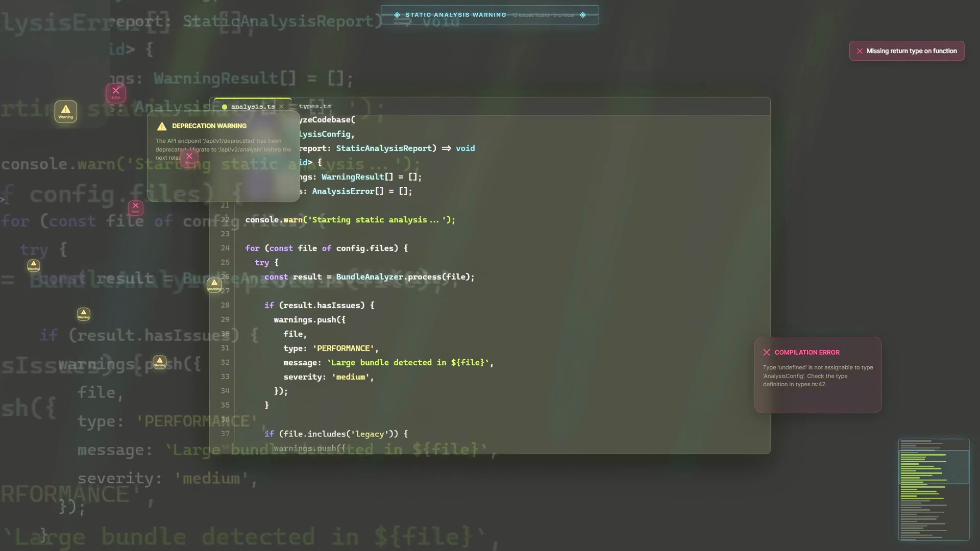
Task: Click the minimap viewport highlight
Action: 934,467
